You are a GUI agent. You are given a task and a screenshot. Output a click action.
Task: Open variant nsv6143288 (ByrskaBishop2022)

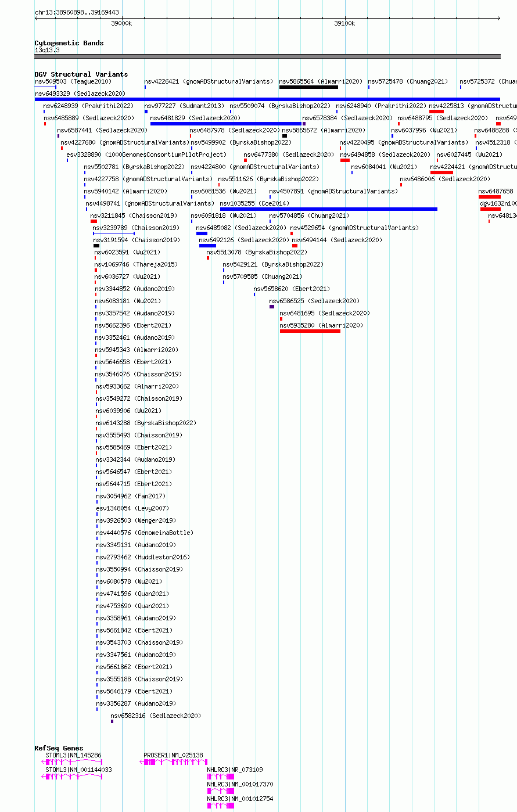tap(146, 423)
